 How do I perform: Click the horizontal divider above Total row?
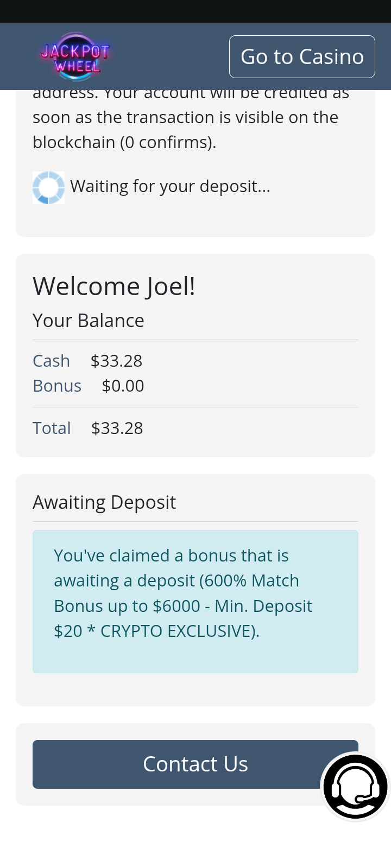[x=195, y=407]
